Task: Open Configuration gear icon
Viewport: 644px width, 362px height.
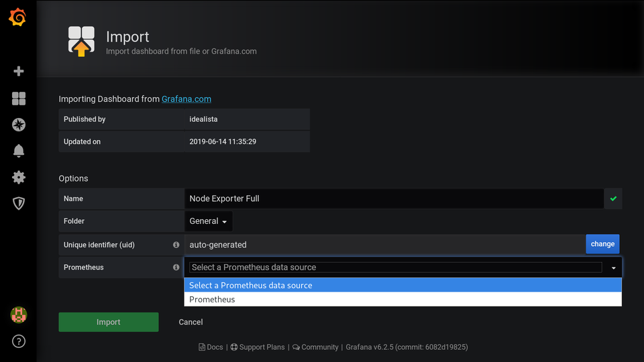Action: point(19,177)
